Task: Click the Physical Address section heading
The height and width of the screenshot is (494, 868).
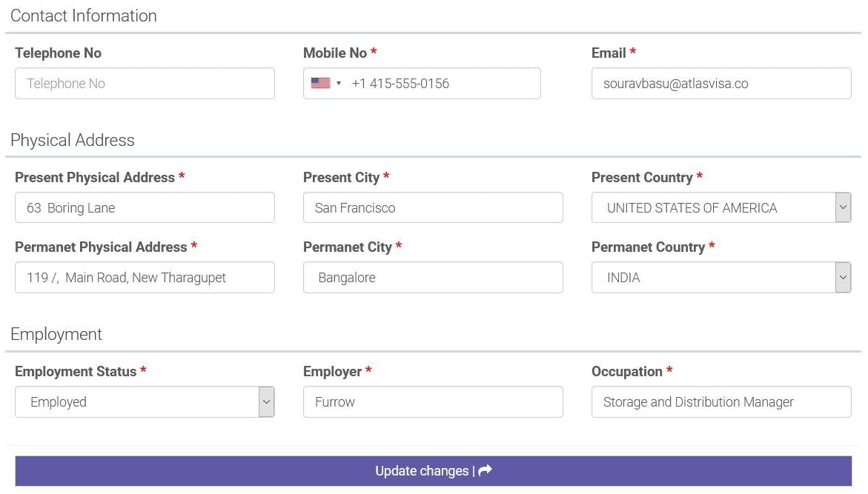Action: tap(73, 140)
